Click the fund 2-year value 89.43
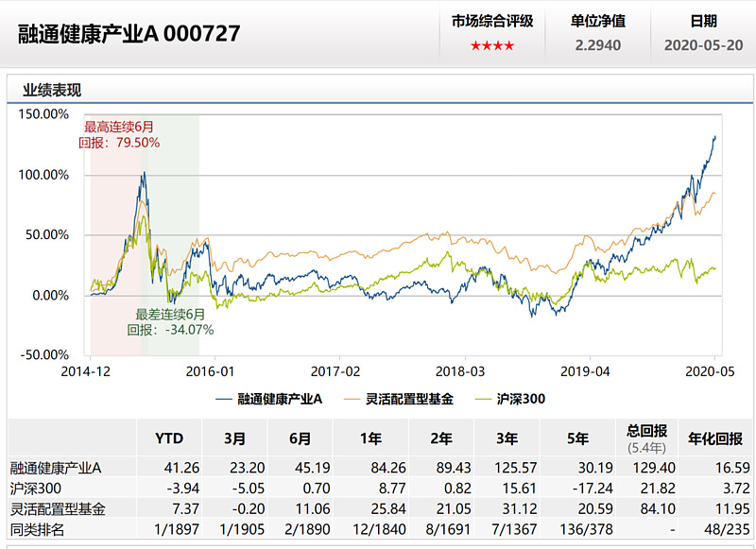Image resolution: width=756 pixels, height=549 pixels. 454,468
